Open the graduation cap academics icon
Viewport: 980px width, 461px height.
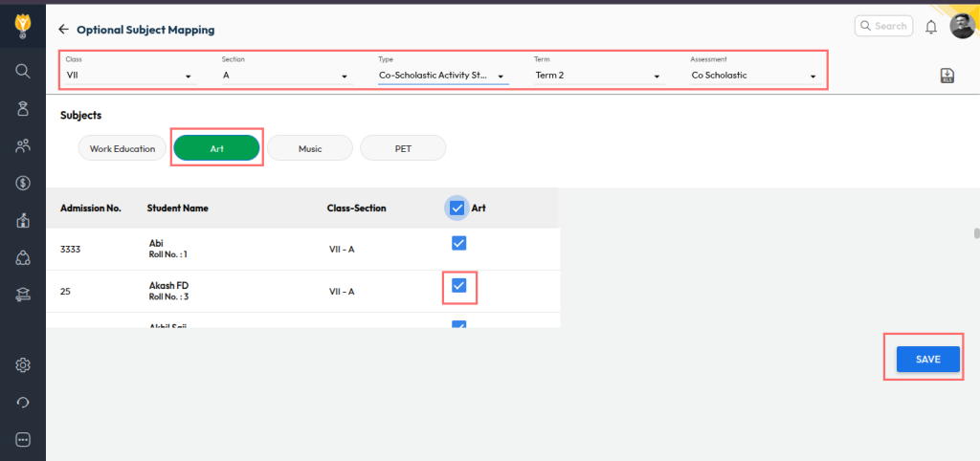point(23,295)
